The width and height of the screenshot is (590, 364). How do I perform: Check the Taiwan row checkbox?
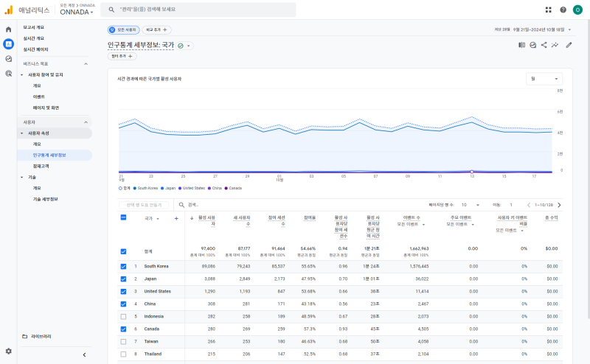[x=123, y=341]
